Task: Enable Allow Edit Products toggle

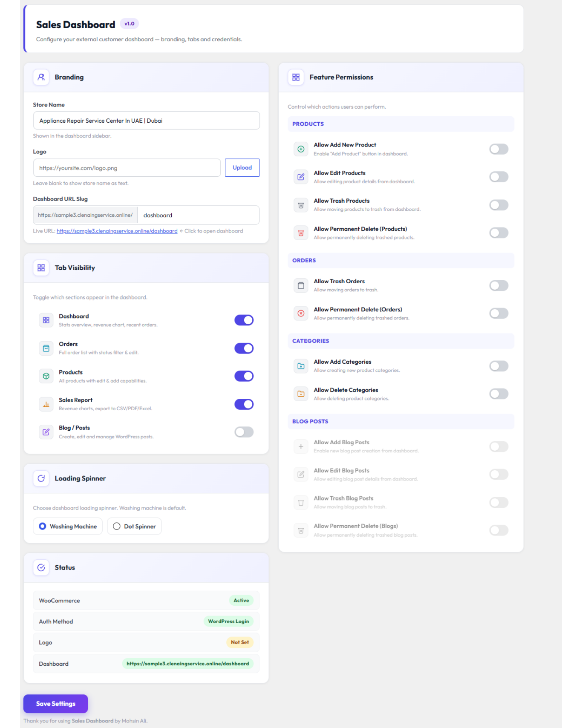Action: 499,177
